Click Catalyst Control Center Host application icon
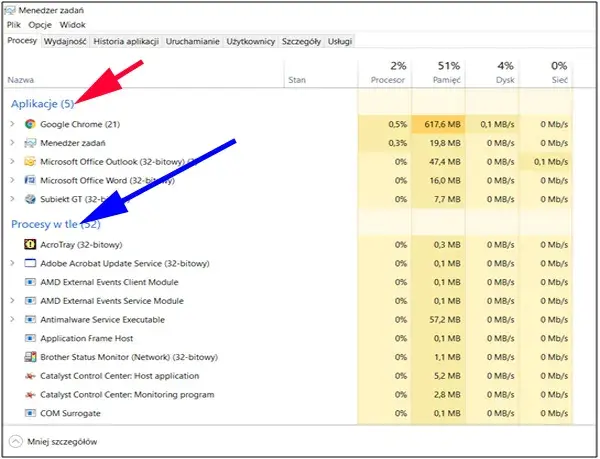This screenshot has width=600, height=459. click(30, 376)
